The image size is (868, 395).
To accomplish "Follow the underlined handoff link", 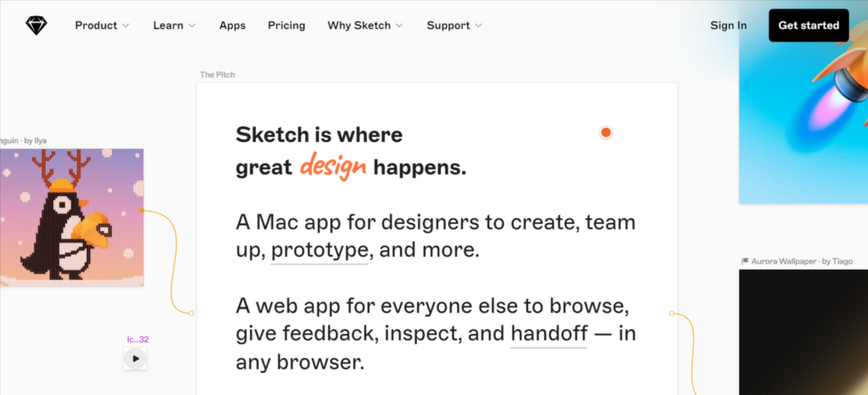I will coord(548,334).
